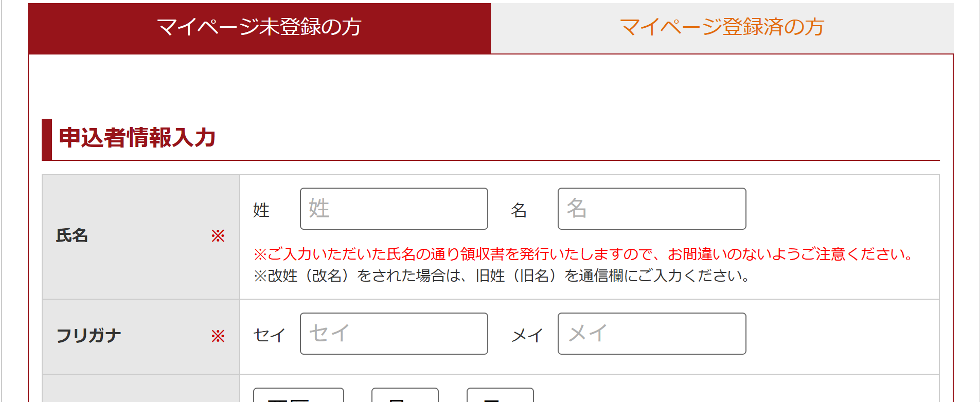Open the third partially visible dropdown at bottom

[x=500, y=395]
